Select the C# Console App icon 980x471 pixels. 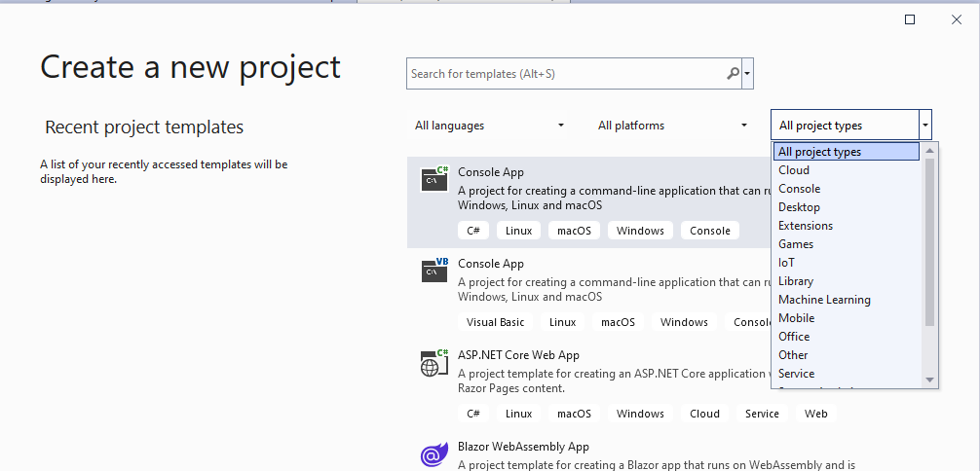point(435,179)
